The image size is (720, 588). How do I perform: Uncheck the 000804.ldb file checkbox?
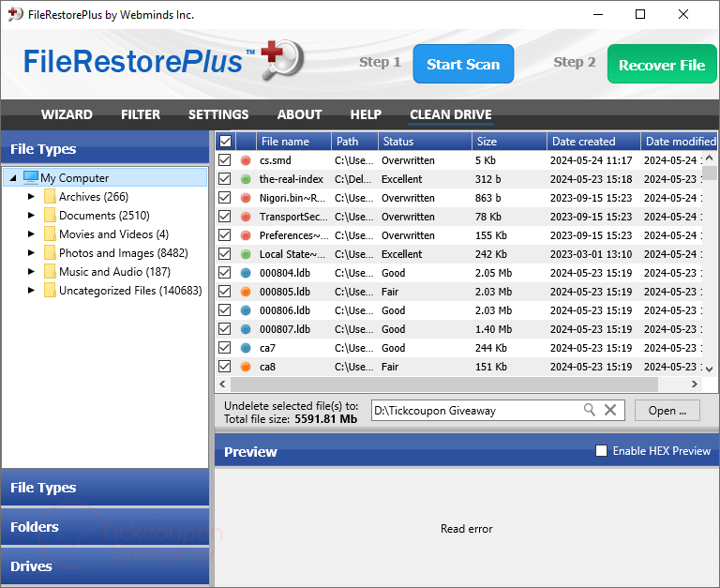(225, 272)
